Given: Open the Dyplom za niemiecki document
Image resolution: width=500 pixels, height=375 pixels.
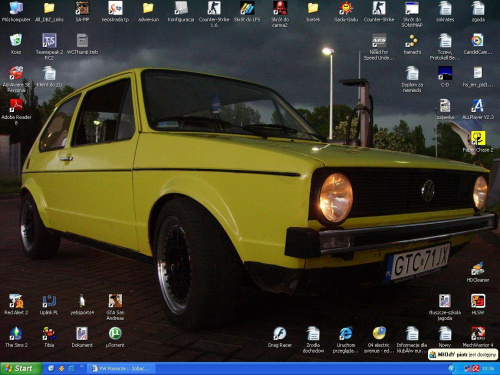Looking at the screenshot, I should (412, 73).
